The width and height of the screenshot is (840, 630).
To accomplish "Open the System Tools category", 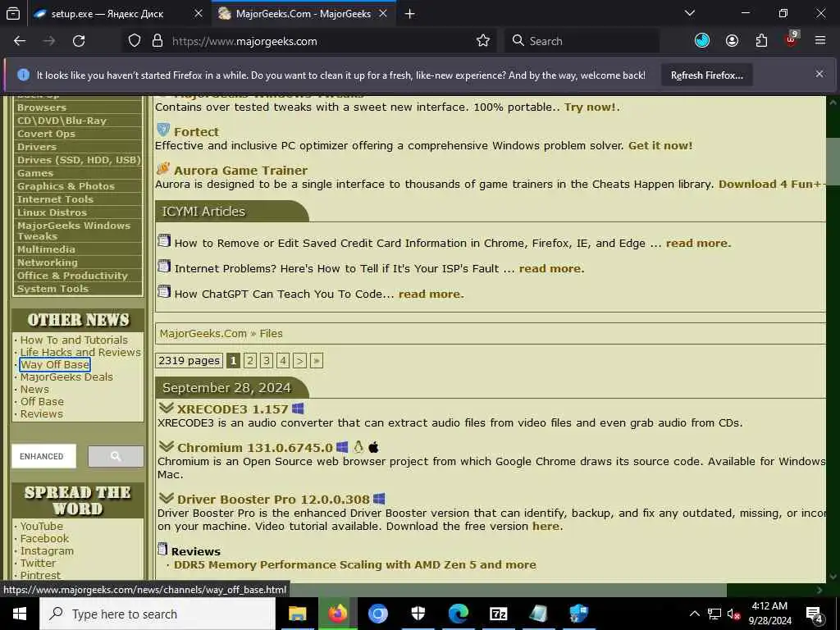I will pos(52,289).
